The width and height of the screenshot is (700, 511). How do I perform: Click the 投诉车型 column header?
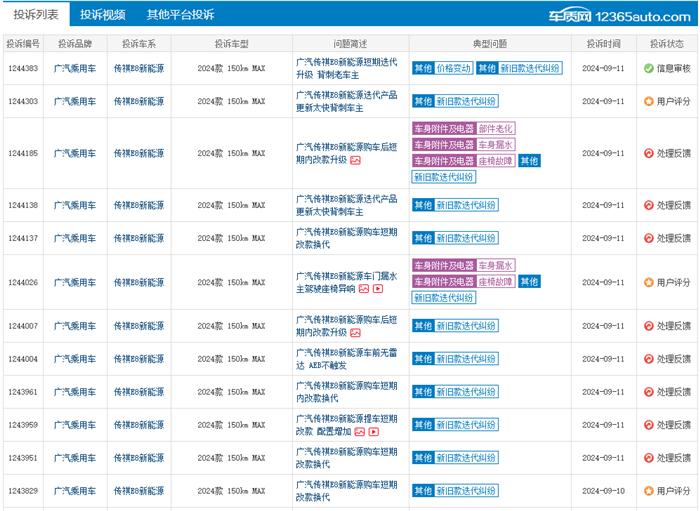click(x=231, y=44)
